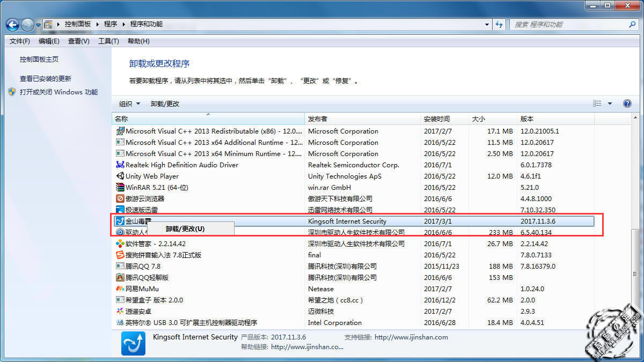644x362 pixels.
Task: Click the 搜狗拼音输入法 program icon
Action: [x=120, y=255]
